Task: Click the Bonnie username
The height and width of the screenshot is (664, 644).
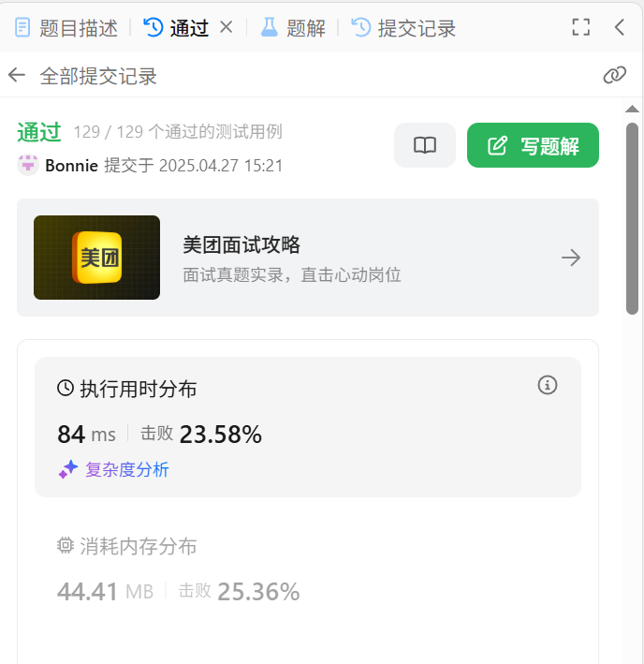Action: pos(71,166)
